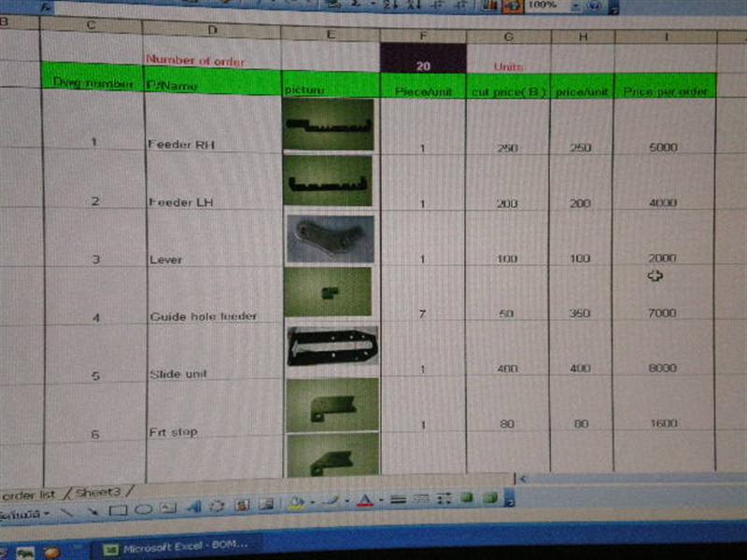
Task: Select the cell with order quantity 20
Action: tap(423, 67)
